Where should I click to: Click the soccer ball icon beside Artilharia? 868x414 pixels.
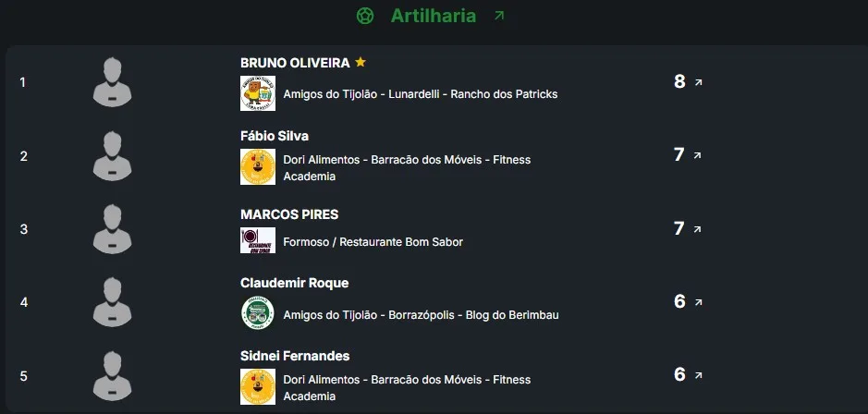tap(365, 16)
